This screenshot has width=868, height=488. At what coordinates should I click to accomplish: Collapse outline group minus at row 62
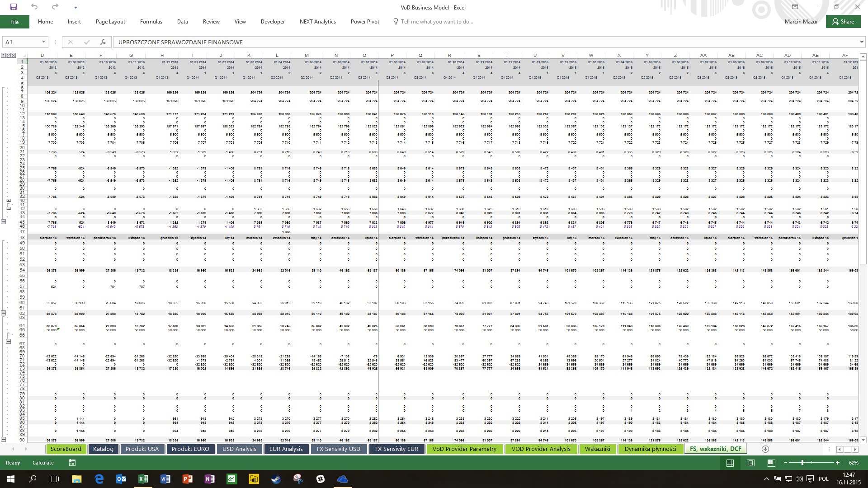pyautogui.click(x=4, y=313)
